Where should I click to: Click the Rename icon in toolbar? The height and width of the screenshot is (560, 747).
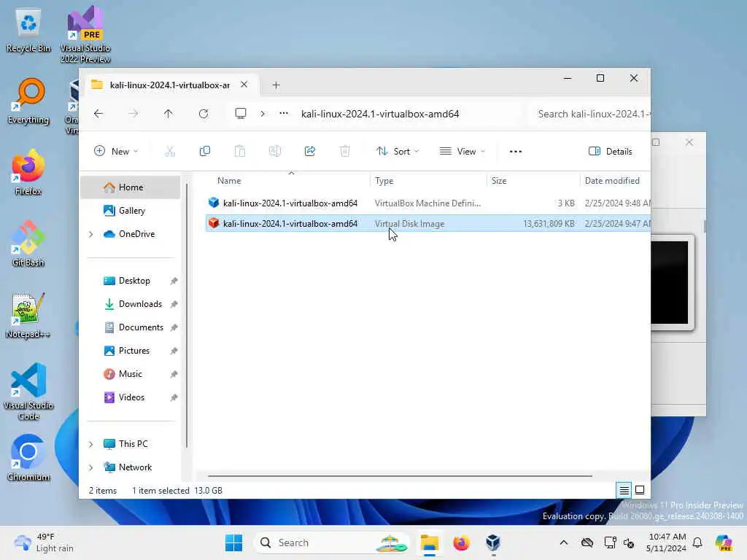click(x=275, y=152)
